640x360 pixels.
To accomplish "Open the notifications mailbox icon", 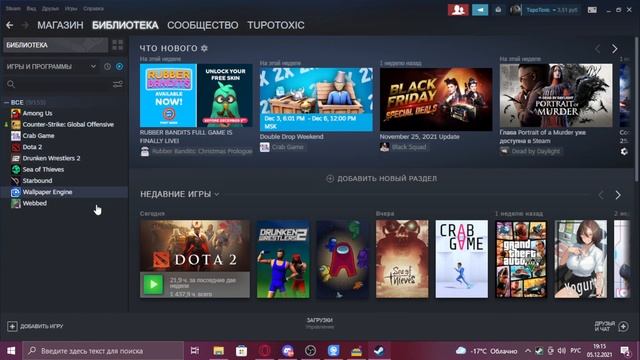I will tap(498, 10).
